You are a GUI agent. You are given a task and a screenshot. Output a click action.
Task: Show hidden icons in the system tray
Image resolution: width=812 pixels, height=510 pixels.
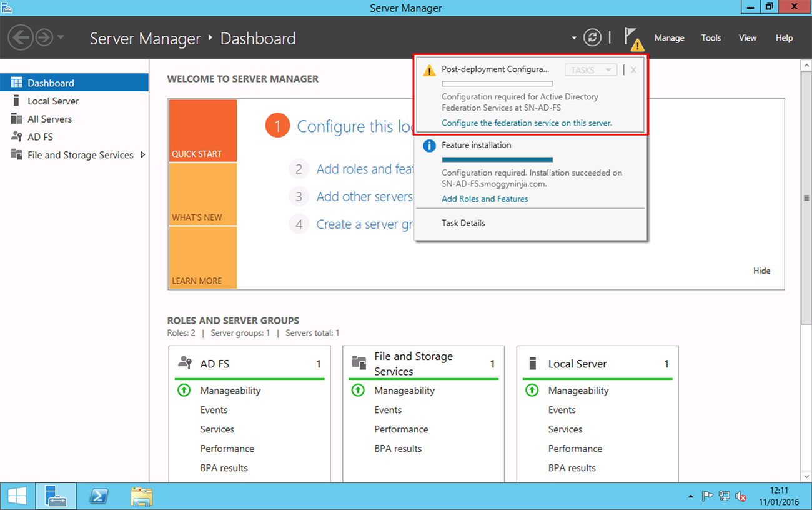point(690,496)
